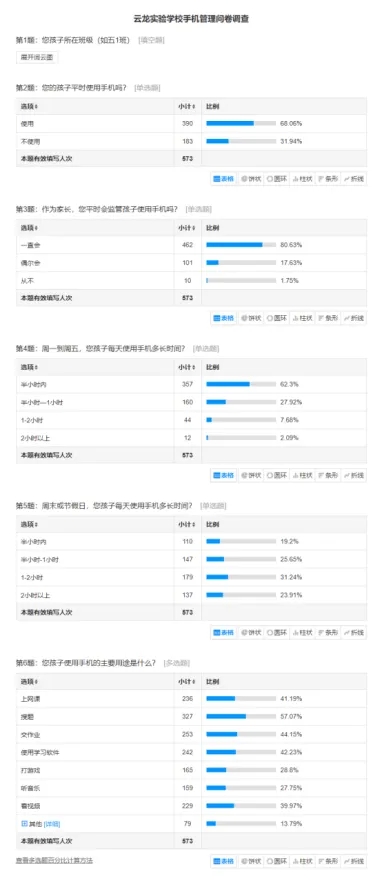Viewport: 376px width, 885px height.
Task: Sort Question 3 options via 选项 header arrows
Action: (x=37, y=228)
